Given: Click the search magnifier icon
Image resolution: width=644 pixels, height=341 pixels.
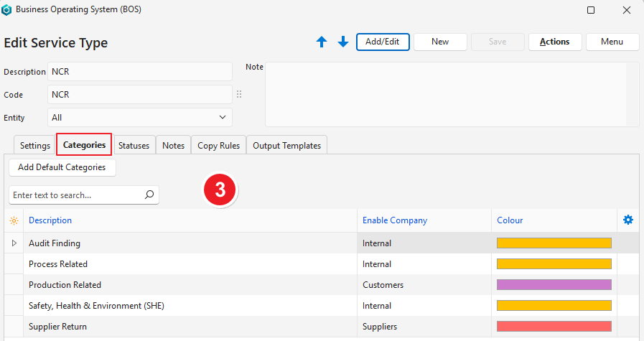Looking at the screenshot, I should pos(149,195).
